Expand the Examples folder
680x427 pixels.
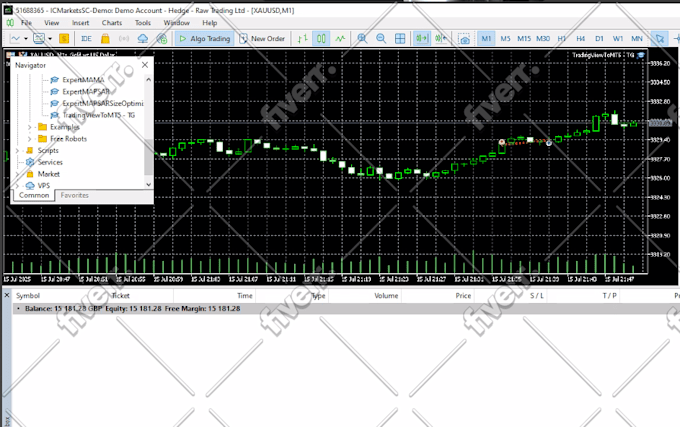[x=29, y=127]
